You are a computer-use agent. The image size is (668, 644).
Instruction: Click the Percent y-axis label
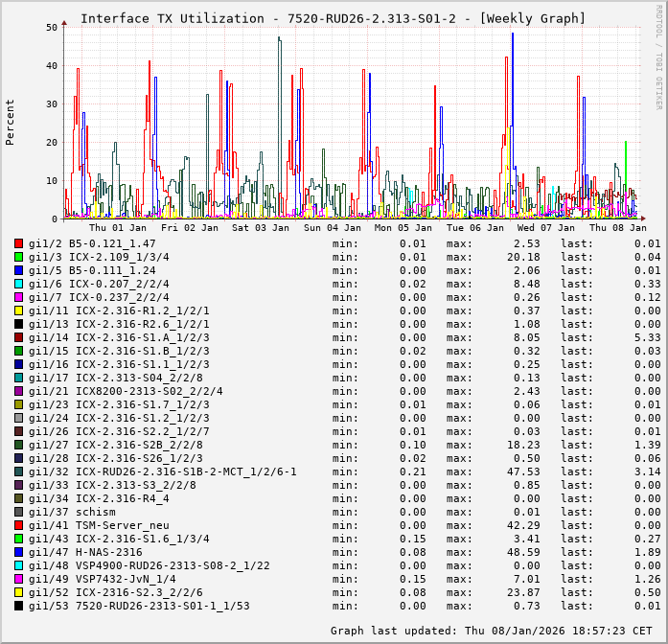point(10,123)
